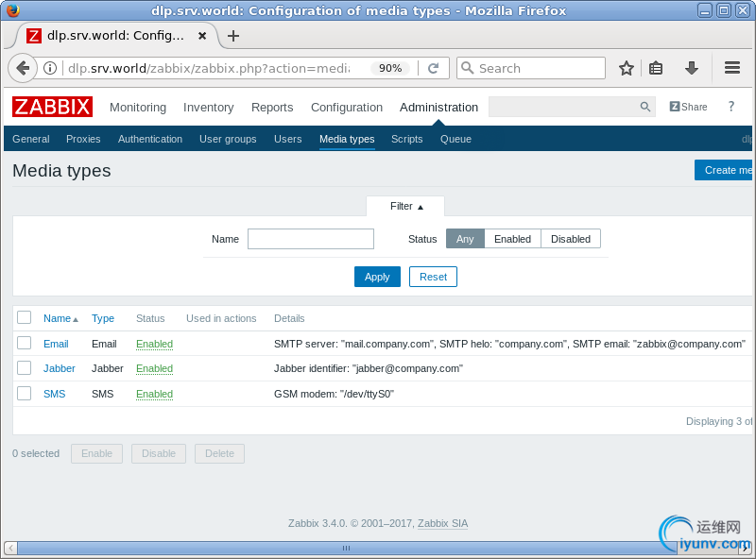The width and height of the screenshot is (756, 559).
Task: Click the Firefox Search box
Action: 531,68
